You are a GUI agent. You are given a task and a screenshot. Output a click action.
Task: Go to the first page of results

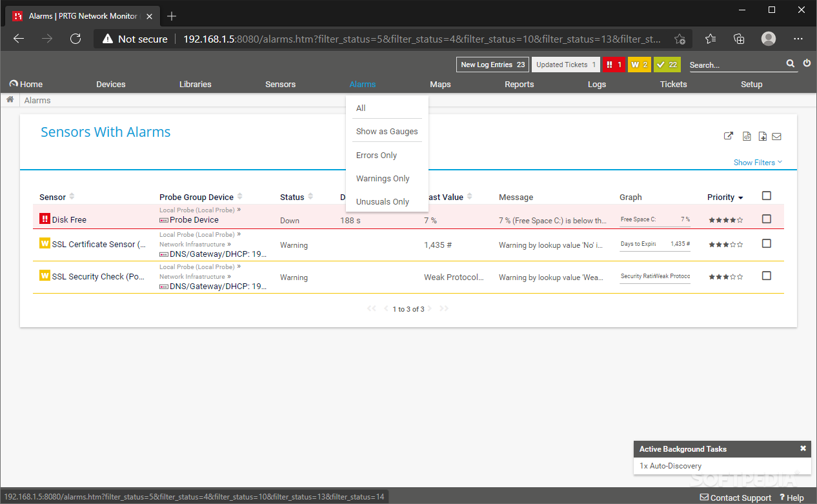click(x=371, y=308)
